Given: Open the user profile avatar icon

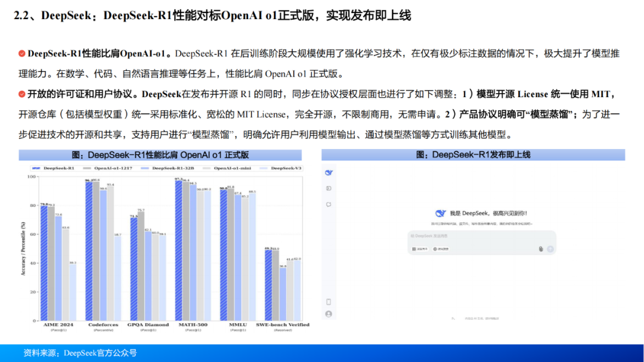Looking at the screenshot, I should coord(329,314).
